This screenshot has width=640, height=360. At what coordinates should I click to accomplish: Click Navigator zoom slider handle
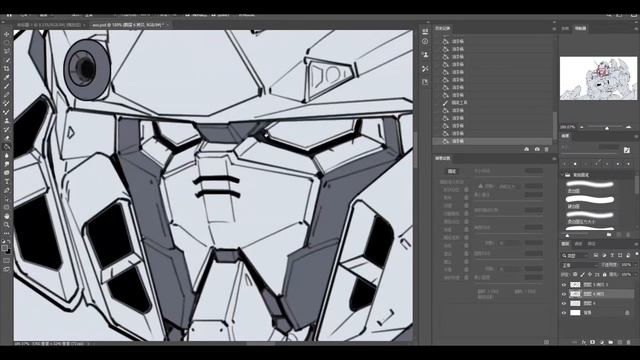[607, 128]
